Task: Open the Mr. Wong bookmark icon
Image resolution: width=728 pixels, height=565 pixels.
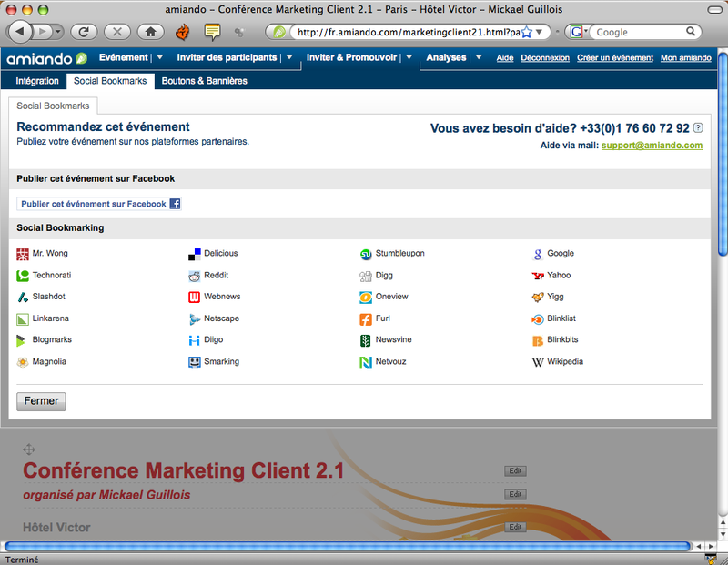Action: point(22,254)
